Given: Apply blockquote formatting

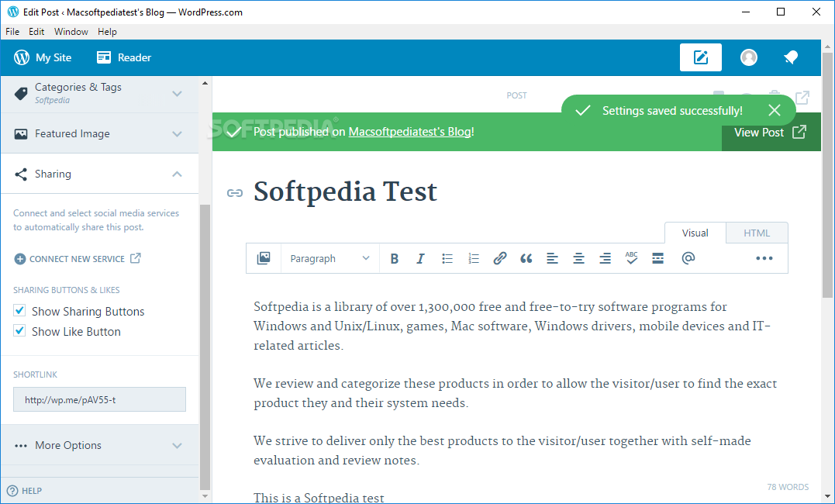Looking at the screenshot, I should tap(526, 258).
